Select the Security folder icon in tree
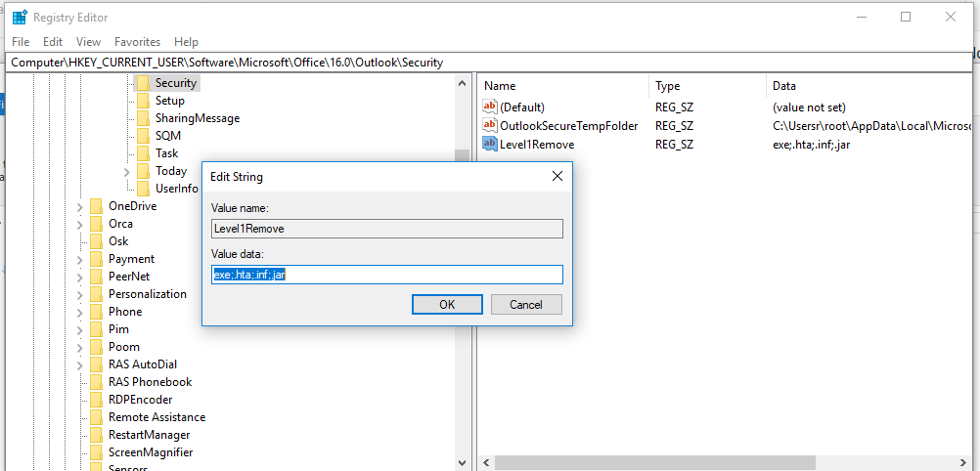Viewport: 980px width, 471px height. [x=143, y=83]
